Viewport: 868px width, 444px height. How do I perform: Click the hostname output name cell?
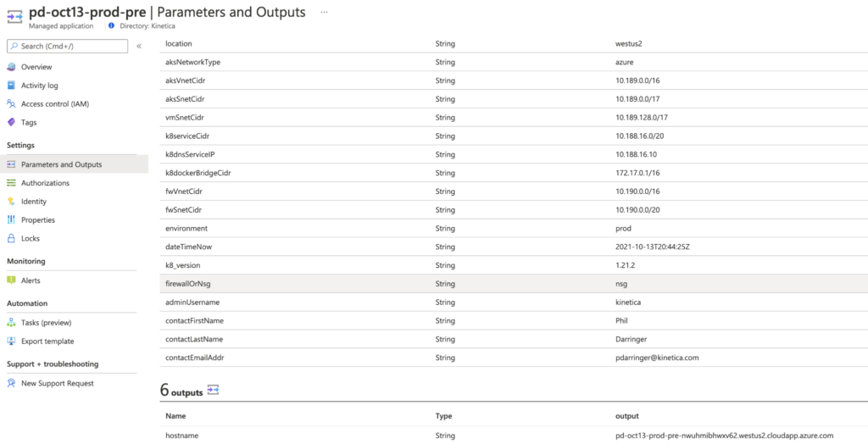[181, 436]
